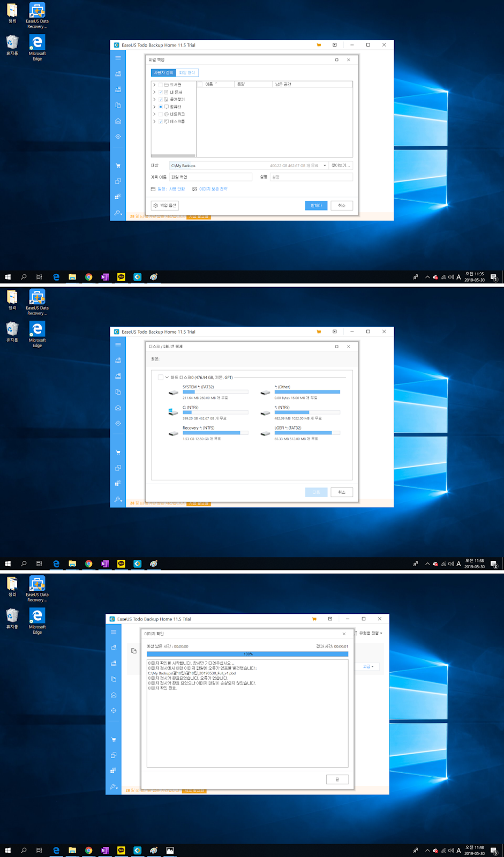Click blue proceed button in 파일 백업 dialog

pos(316,206)
